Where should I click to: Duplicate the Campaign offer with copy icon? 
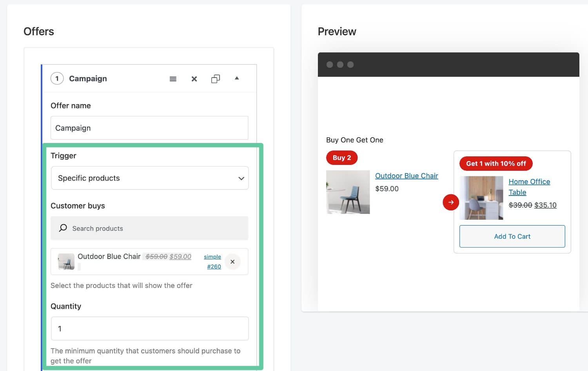[216, 79]
